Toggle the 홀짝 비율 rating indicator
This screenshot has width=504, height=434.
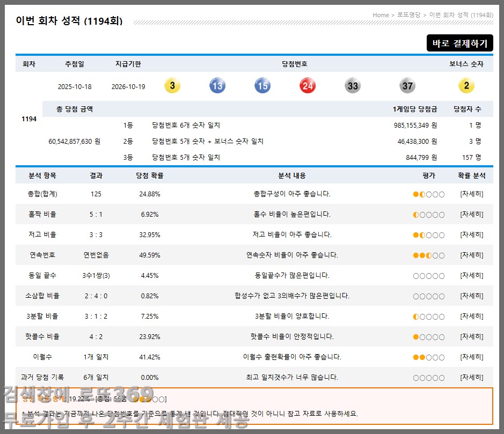click(x=428, y=214)
